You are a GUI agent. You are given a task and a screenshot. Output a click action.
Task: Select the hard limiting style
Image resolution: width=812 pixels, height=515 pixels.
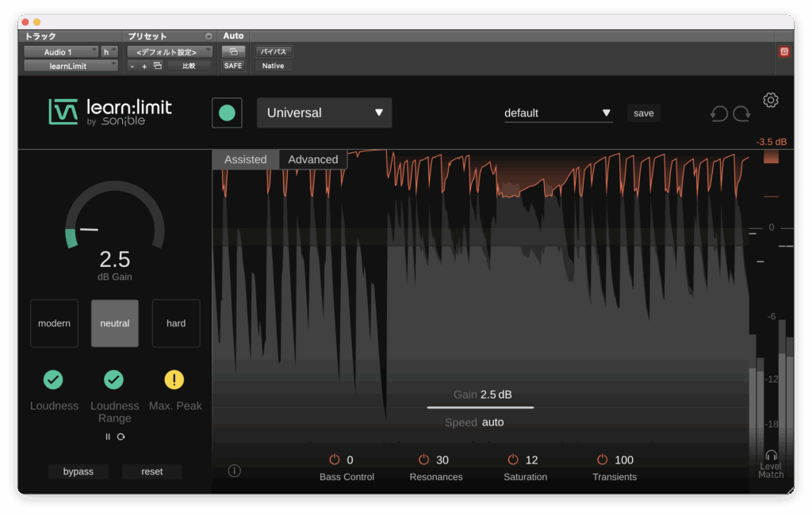[176, 323]
